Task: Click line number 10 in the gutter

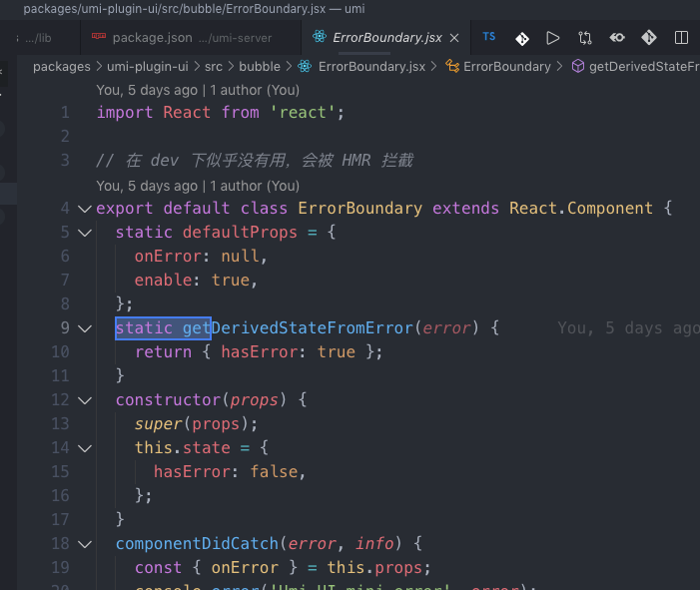Action: click(x=60, y=351)
